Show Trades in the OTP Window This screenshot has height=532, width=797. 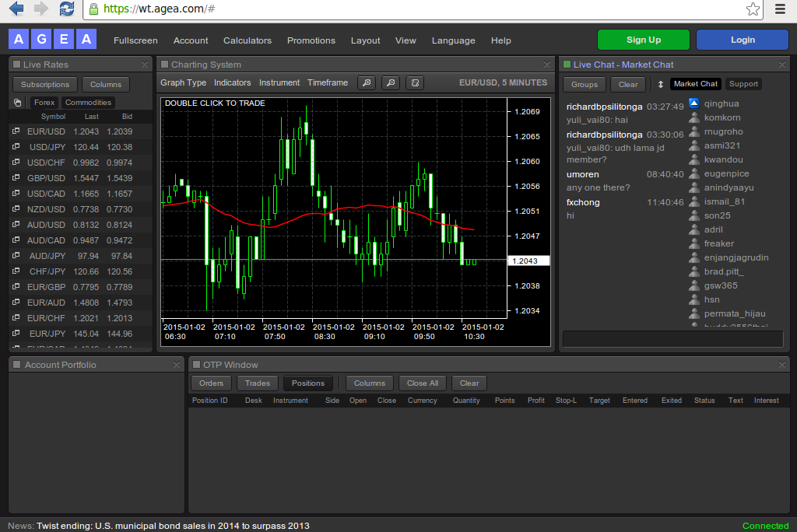click(x=257, y=383)
